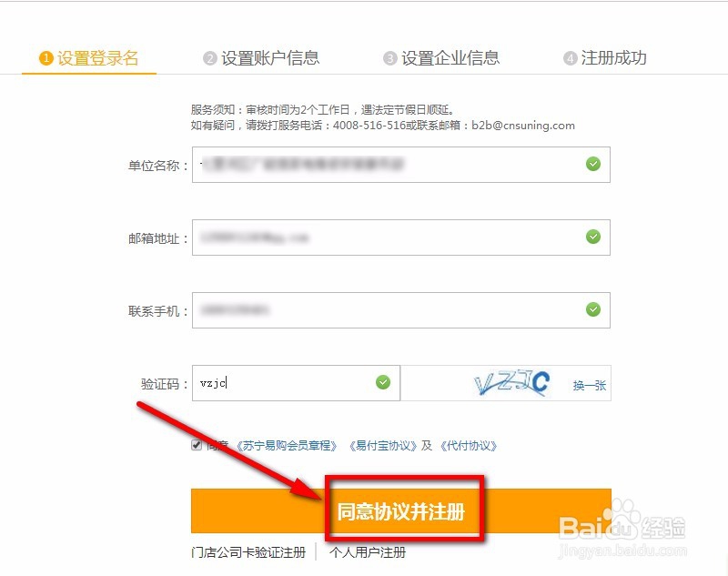Refresh captcha via 换一张 link
This screenshot has height=576, width=728.
[x=589, y=385]
